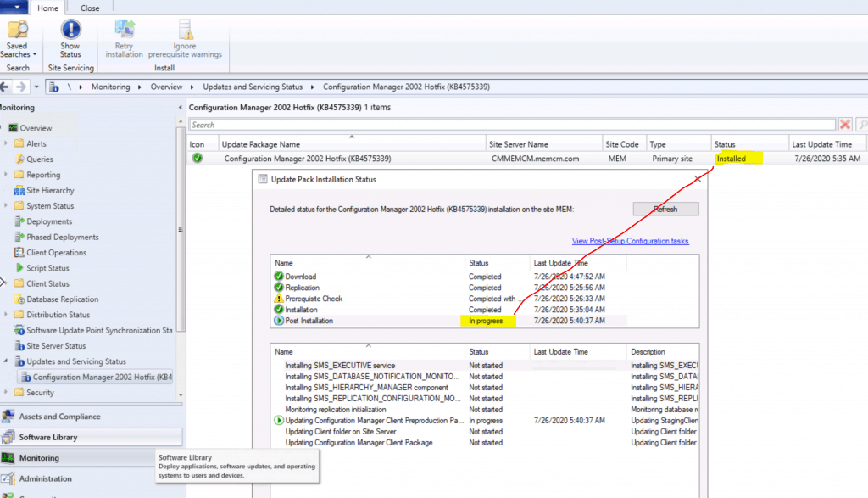Image resolution: width=868 pixels, height=498 pixels.
Task: Select the Post Installation row
Action: (448, 320)
